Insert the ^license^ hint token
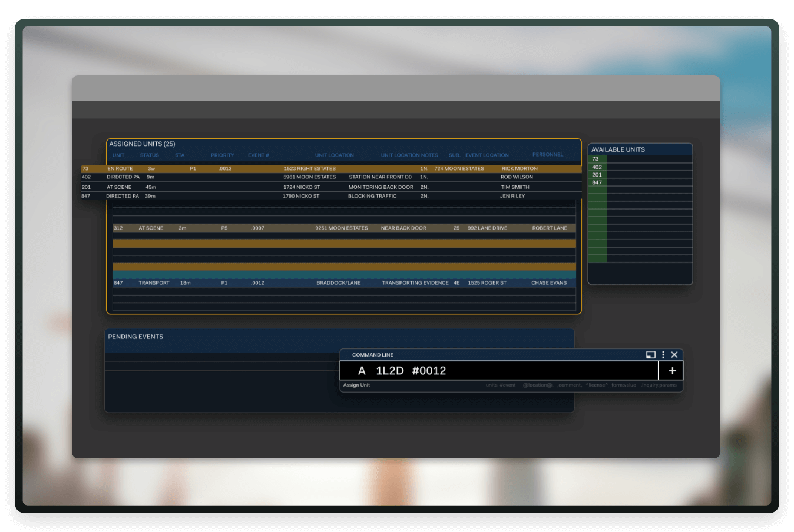 (596, 384)
